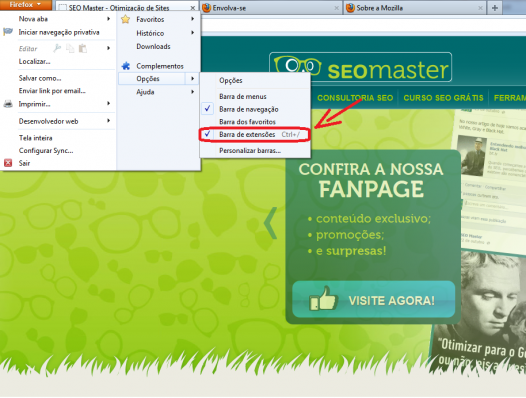Close the Envolva-se tab
The image size is (526, 398).
click(x=336, y=8)
